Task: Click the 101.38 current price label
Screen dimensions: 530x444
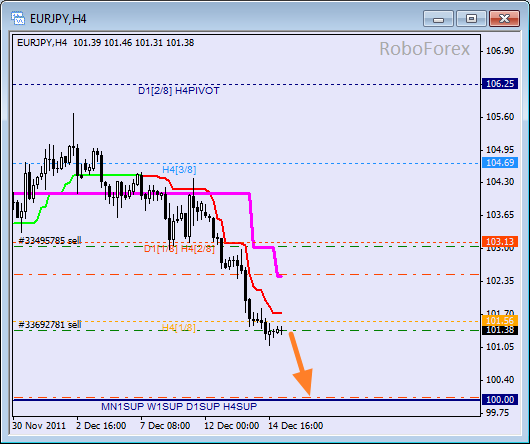Action: pyautogui.click(x=500, y=330)
